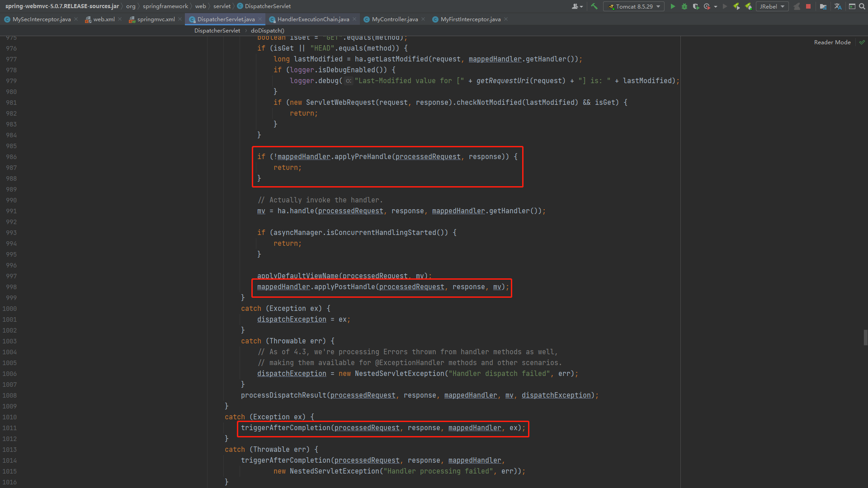
Task: Stop the running process red square
Action: tap(808, 6)
